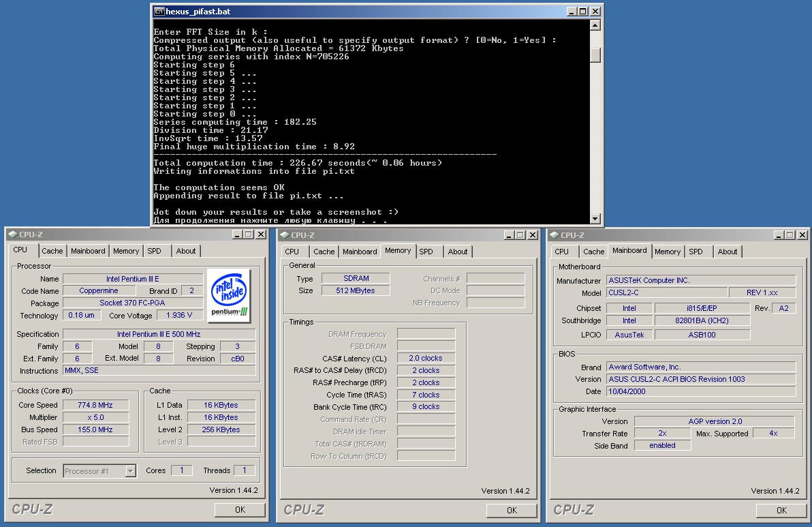Open About tab in the right CPU-Z window
Image resolution: width=812 pixels, height=527 pixels.
point(728,252)
